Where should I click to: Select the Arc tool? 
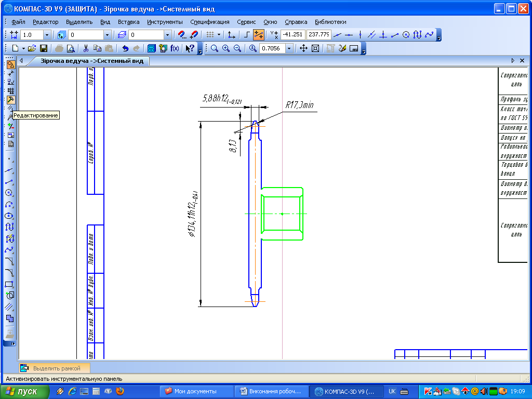[9, 205]
